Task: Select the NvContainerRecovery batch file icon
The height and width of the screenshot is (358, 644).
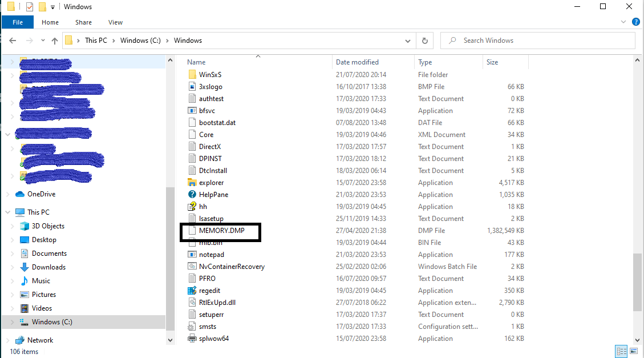Action: 192,266
